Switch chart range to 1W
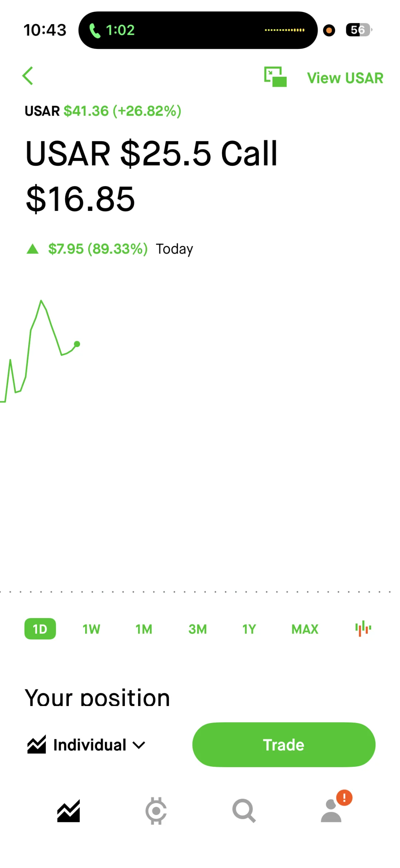 (91, 629)
